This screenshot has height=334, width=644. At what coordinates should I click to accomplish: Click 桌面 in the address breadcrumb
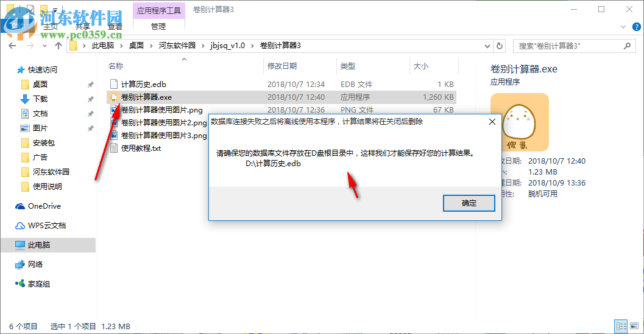coord(136,46)
